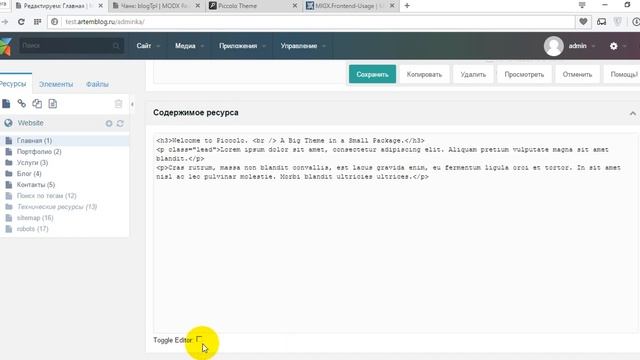Click the Website context globe icon
Image resolution: width=640 pixels, height=360 pixels.
point(8,123)
